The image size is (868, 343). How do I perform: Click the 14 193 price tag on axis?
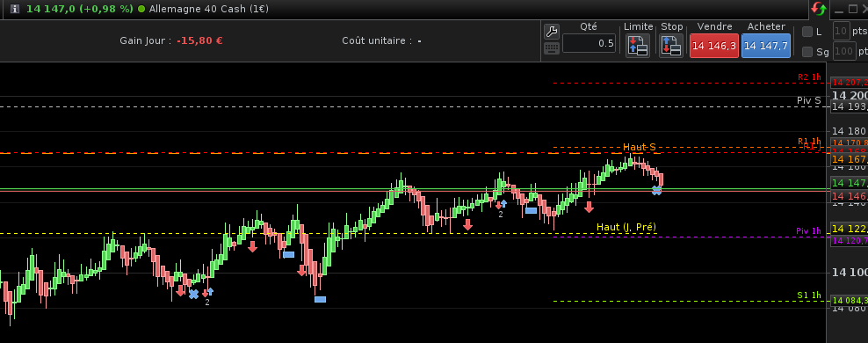point(850,106)
